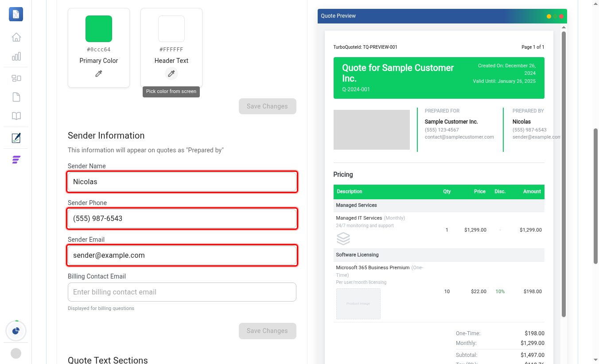Screen dimensions: 599x364
Task: Click 'Valid Until: January 26, 2025' text
Action: (x=504, y=81)
